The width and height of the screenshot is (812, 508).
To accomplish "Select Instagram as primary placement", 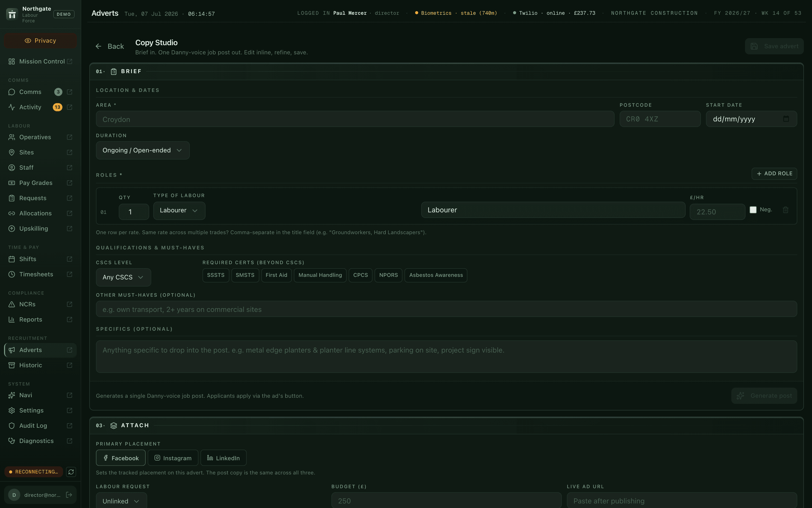I will tap(173, 458).
